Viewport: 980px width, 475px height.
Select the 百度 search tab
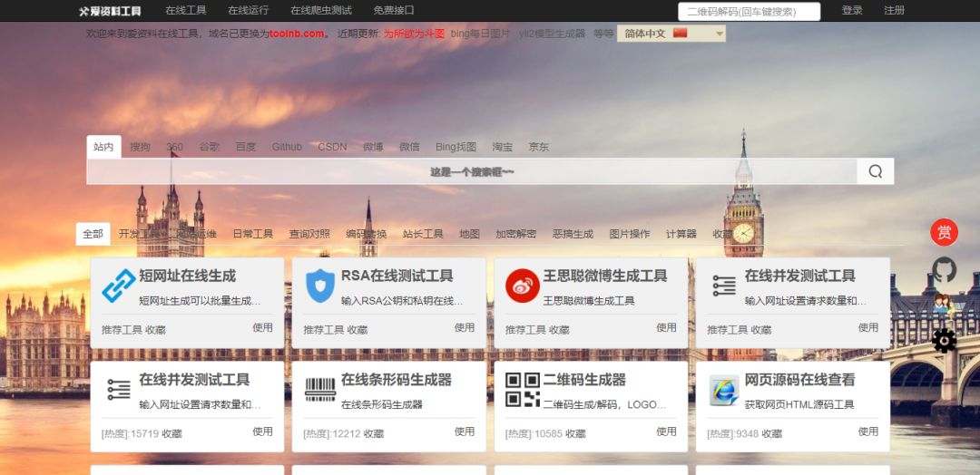(246, 147)
